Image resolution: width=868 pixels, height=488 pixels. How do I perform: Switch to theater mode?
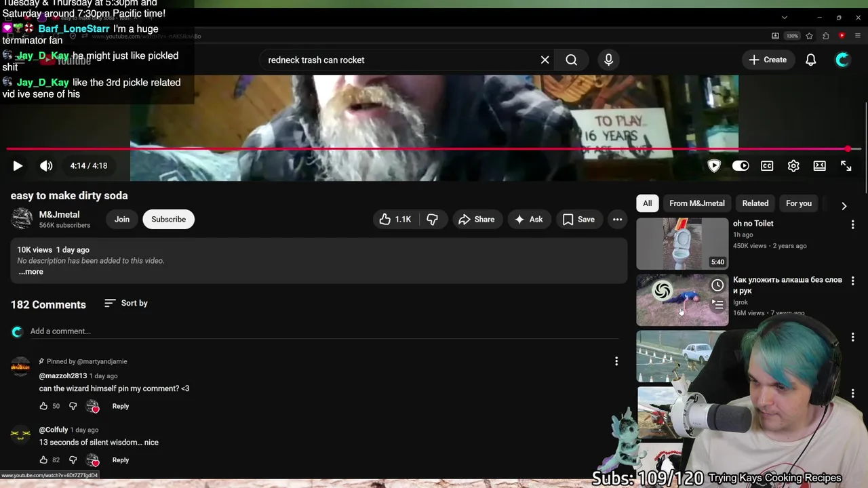tap(820, 165)
